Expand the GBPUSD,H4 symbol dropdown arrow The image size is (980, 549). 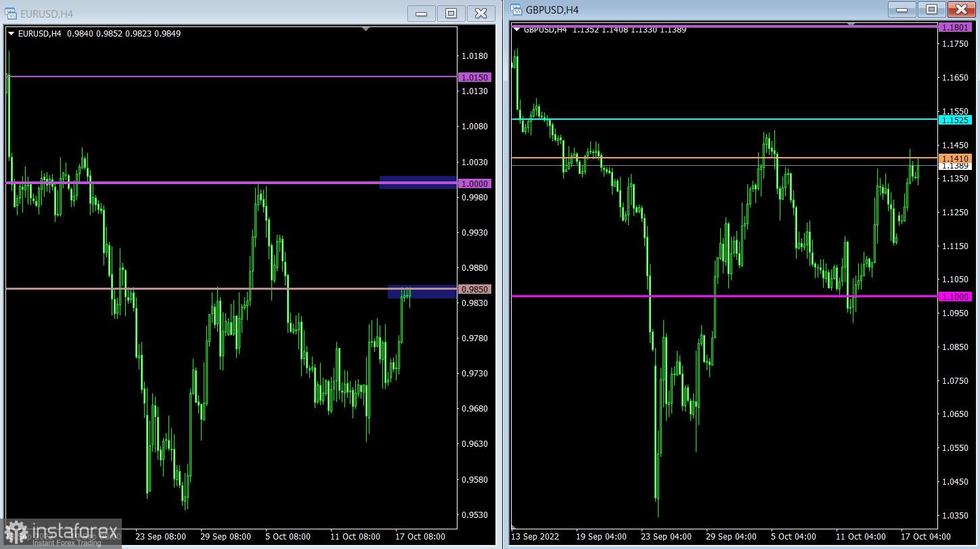coord(517,30)
